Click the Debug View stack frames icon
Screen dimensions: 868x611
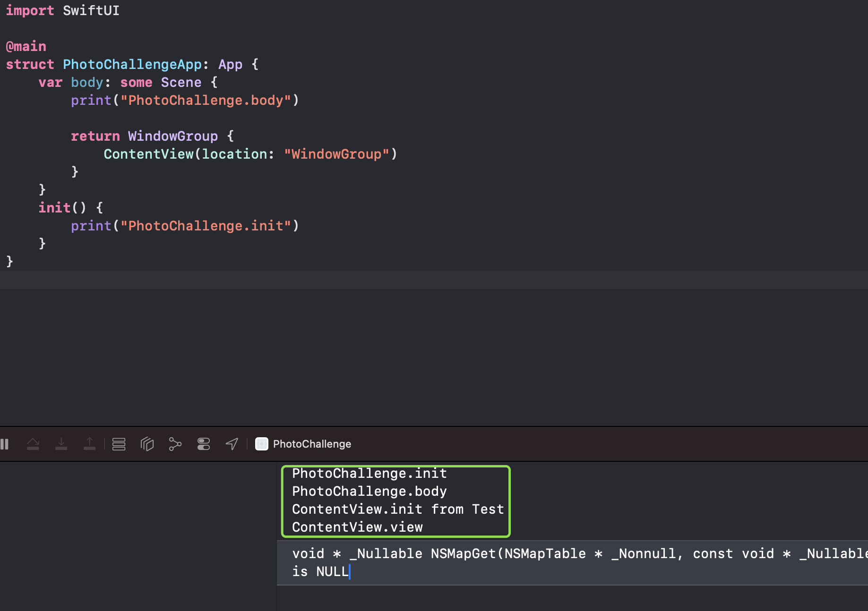(119, 444)
